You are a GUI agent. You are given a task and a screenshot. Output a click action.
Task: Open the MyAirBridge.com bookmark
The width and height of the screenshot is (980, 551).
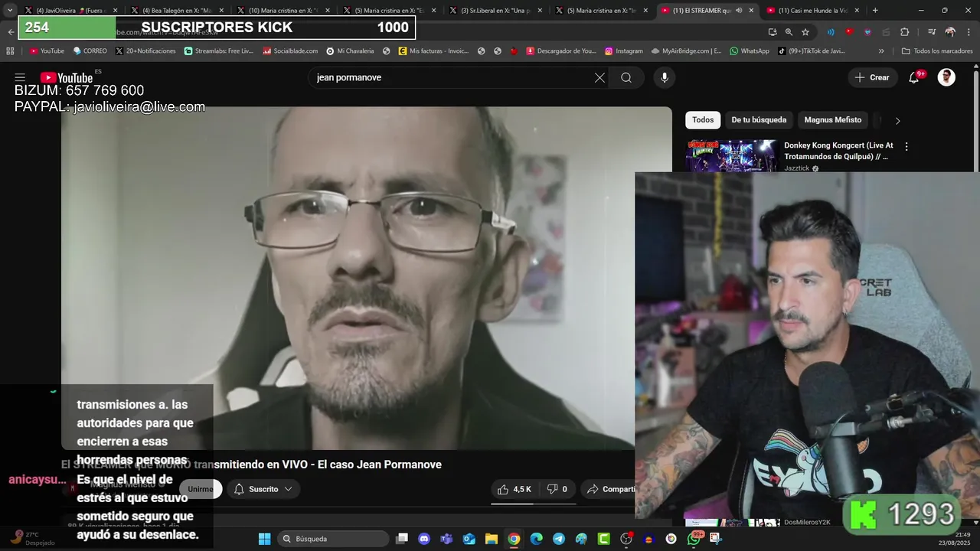pyautogui.click(x=687, y=51)
